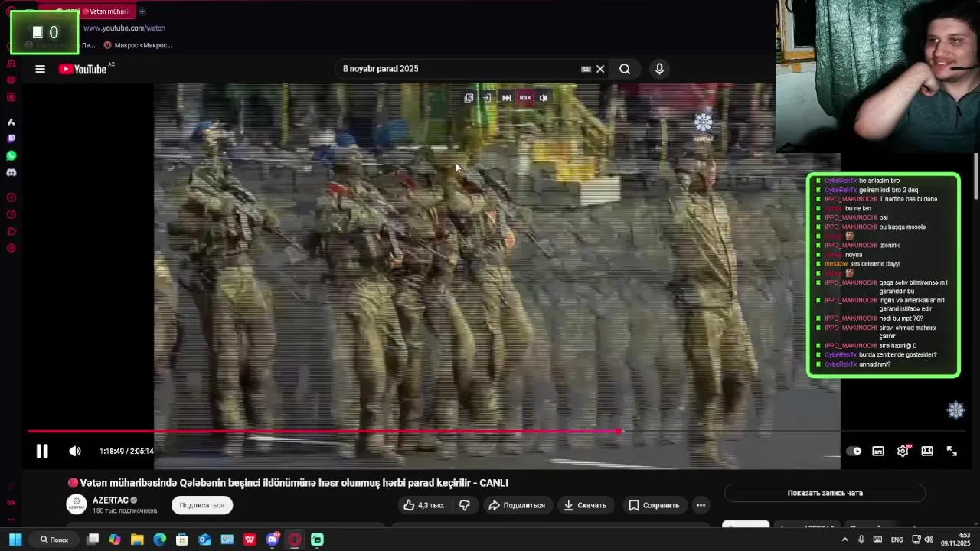Open Windows Start menu

pos(15,540)
